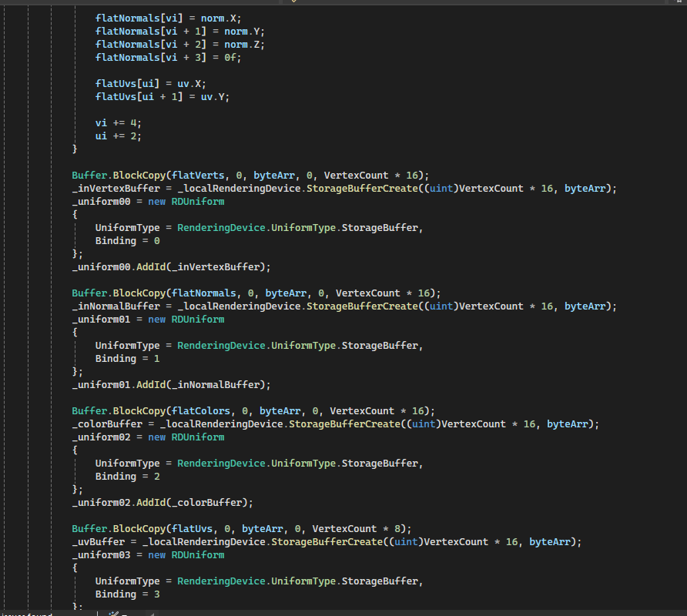Click uv.Y in the flatUvs assignment
The width and height of the screenshot is (687, 616).
coord(213,97)
